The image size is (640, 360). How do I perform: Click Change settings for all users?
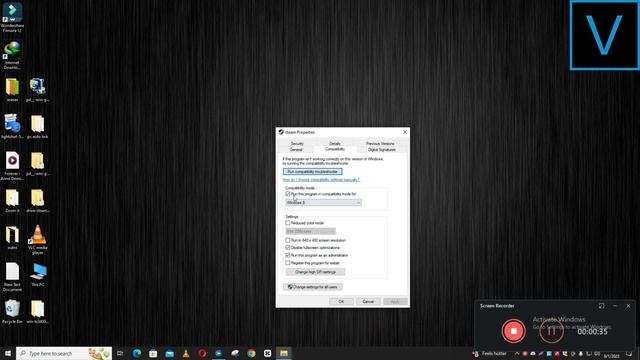tap(313, 287)
